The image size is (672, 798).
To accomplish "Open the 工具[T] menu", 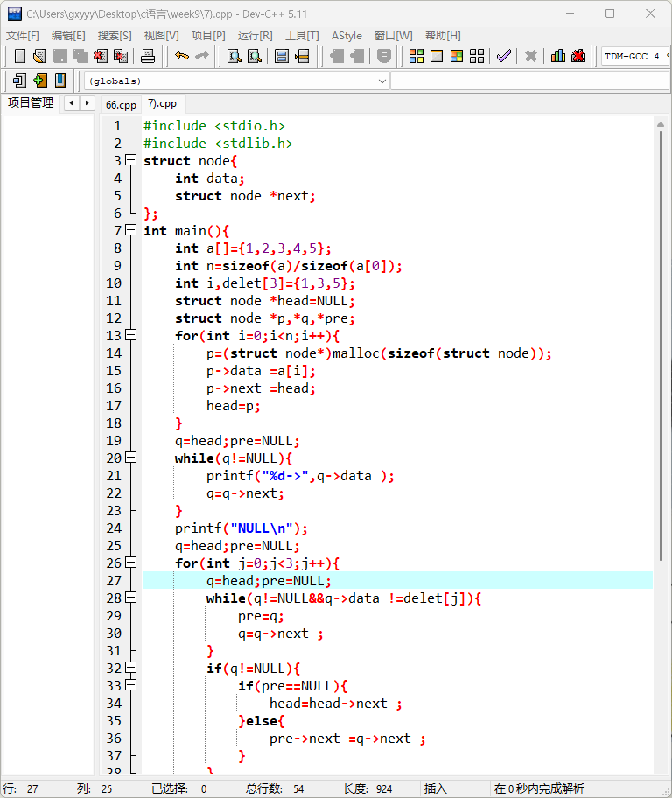I will pos(302,35).
